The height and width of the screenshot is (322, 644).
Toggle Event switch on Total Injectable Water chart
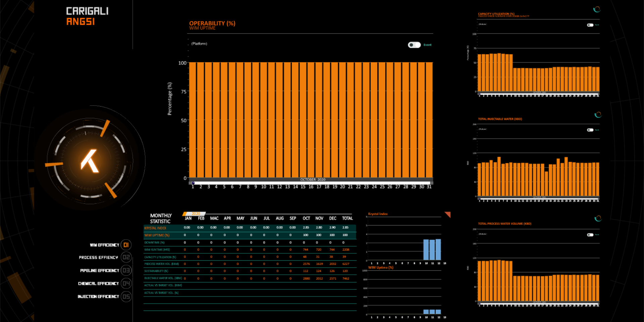point(590,130)
